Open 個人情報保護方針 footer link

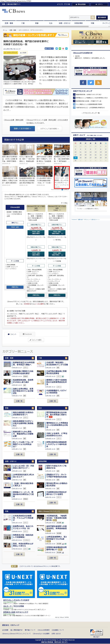click(x=16, y=630)
